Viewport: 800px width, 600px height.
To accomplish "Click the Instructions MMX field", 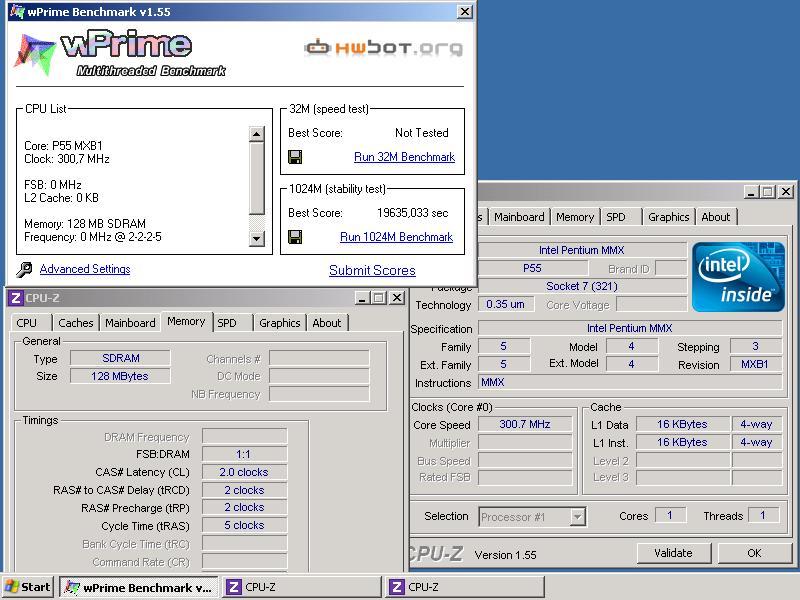I will point(630,382).
